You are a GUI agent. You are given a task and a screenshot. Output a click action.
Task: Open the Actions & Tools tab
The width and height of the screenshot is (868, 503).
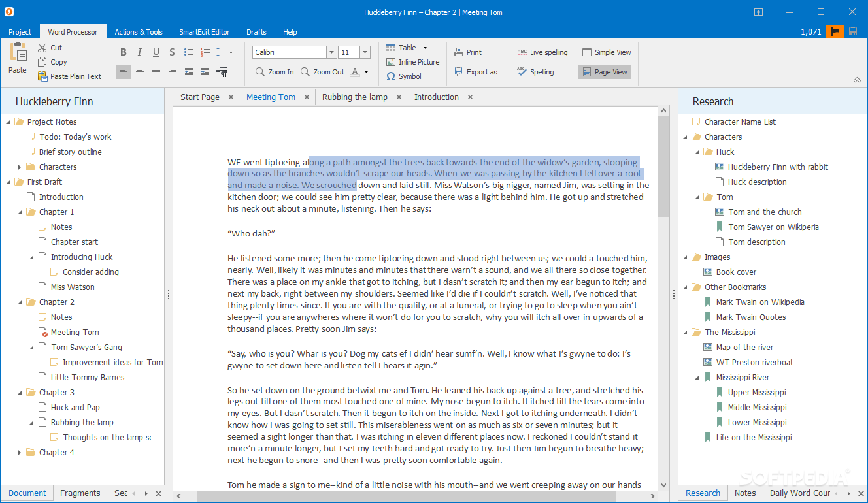click(139, 32)
